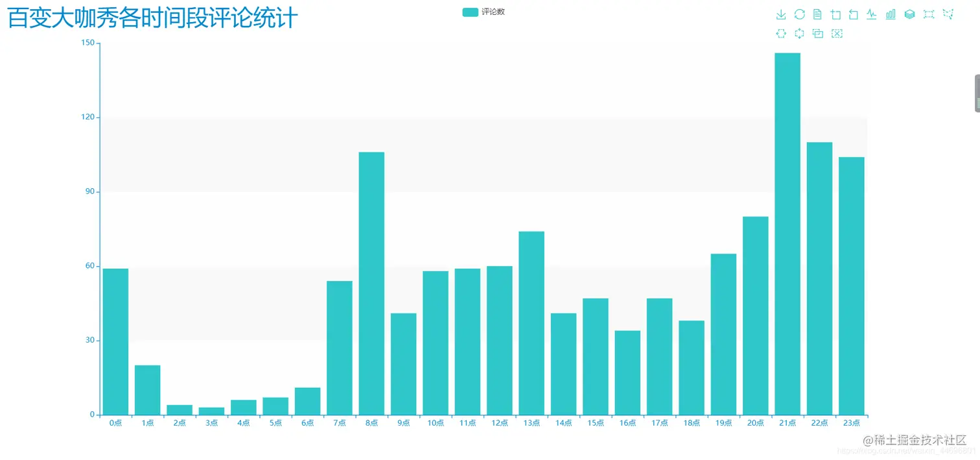Click the x-axis label 12点

tap(500, 423)
